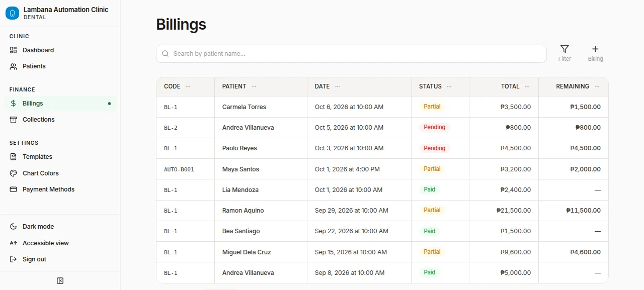Open Chart Colors settings
Viewport: 644px width, 290px height.
click(x=60, y=173)
